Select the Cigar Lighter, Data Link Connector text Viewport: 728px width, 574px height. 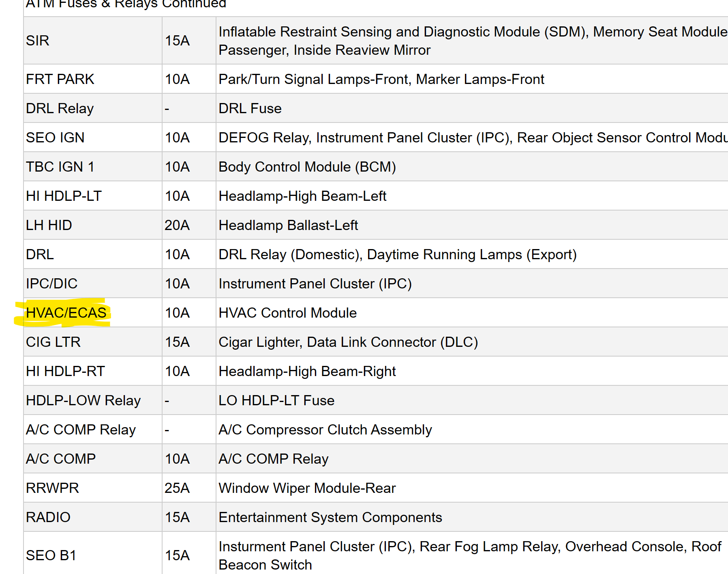point(348,342)
